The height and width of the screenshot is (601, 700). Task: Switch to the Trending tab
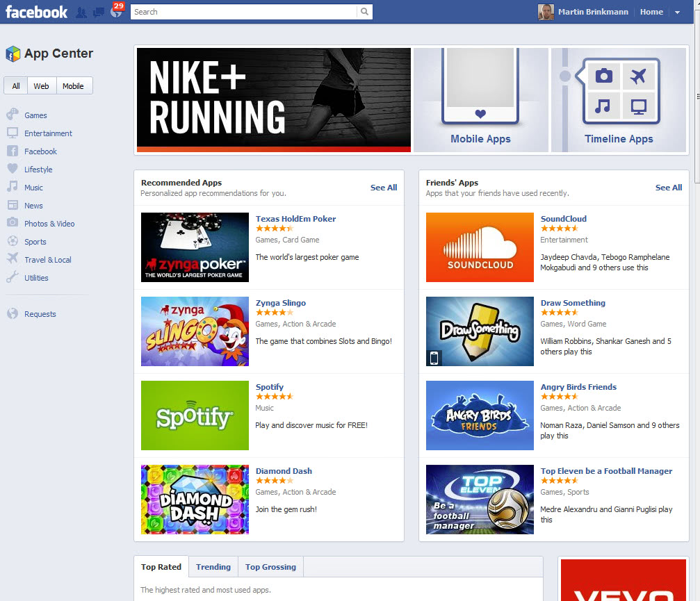[x=213, y=567]
